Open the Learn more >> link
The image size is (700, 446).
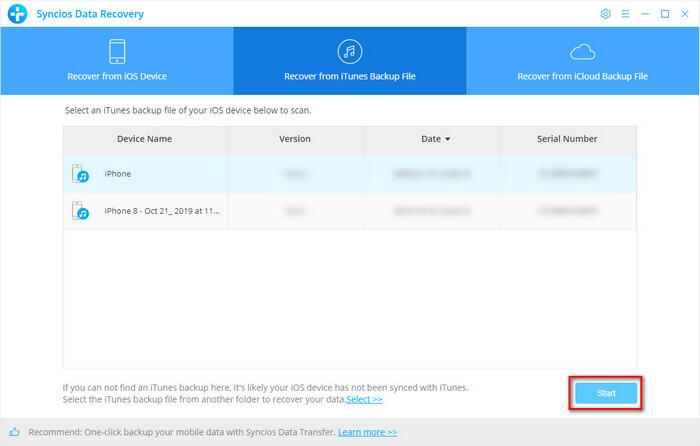click(367, 432)
